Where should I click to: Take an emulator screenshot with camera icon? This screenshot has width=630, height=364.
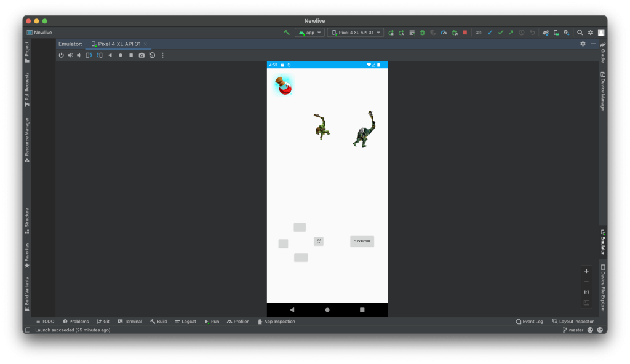142,55
